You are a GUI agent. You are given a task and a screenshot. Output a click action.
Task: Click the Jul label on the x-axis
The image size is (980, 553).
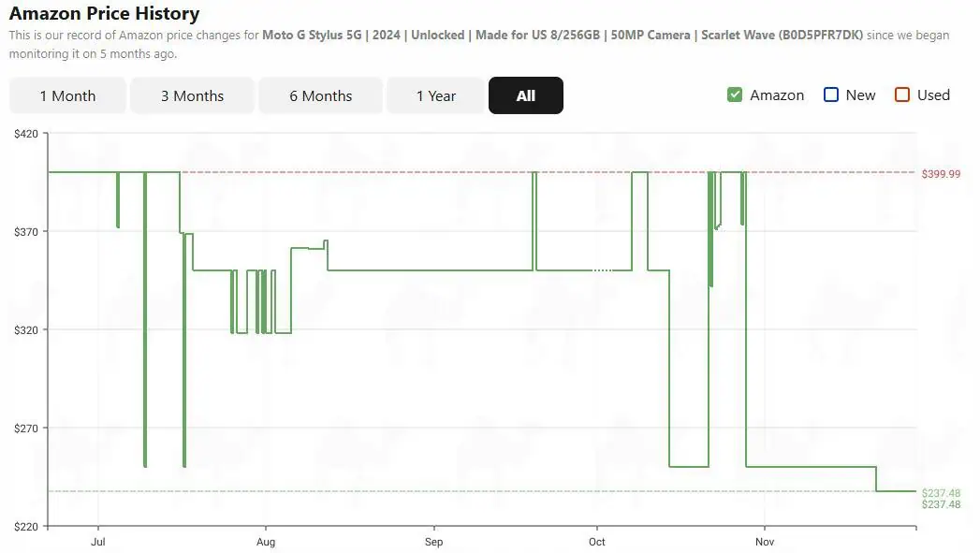point(97,542)
